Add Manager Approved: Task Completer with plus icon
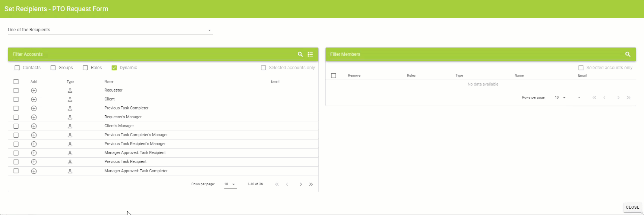The image size is (644, 215). (x=34, y=171)
